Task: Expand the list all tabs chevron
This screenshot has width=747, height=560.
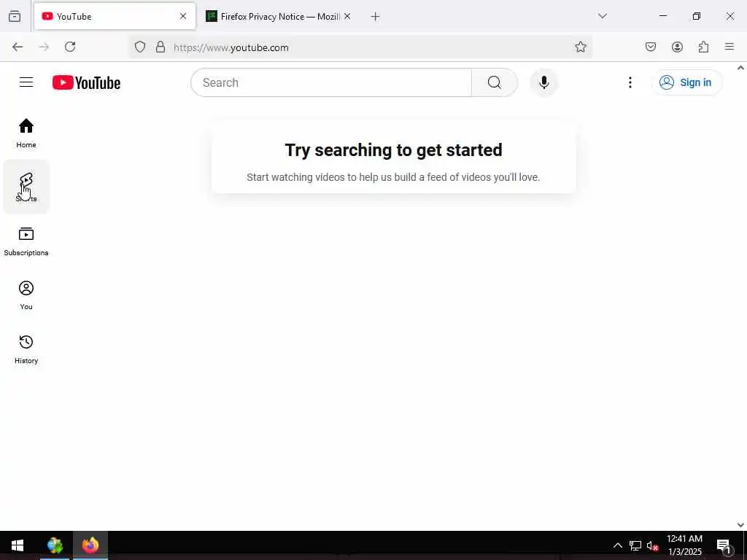Action: click(603, 16)
